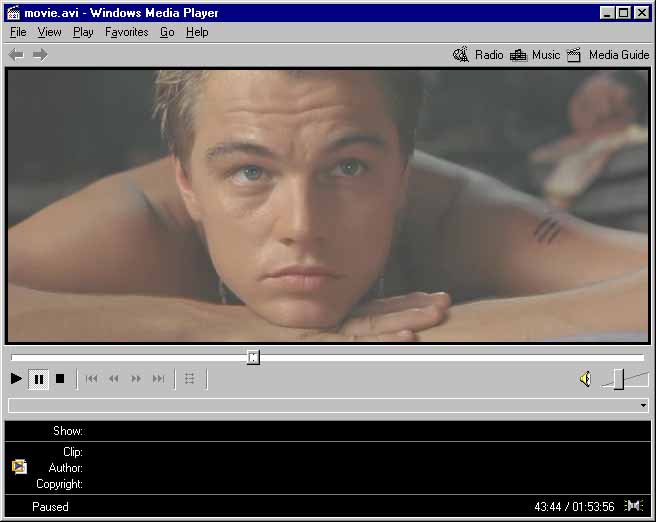Image resolution: width=656 pixels, height=522 pixels.
Task: Click the Media Guide label
Action: click(x=619, y=55)
